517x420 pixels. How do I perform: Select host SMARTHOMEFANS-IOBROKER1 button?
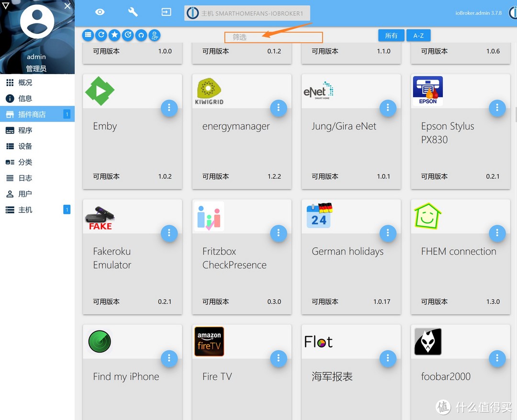247,13
